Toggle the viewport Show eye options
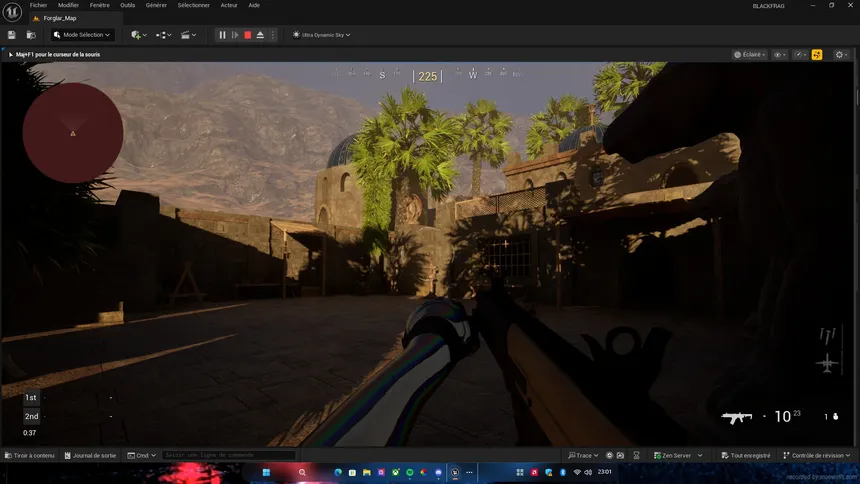 click(x=780, y=55)
